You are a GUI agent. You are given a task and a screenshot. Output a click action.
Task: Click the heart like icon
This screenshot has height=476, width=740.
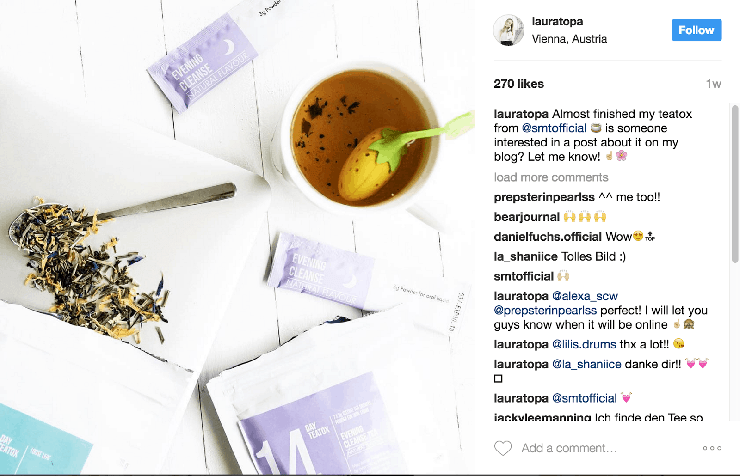tap(503, 448)
